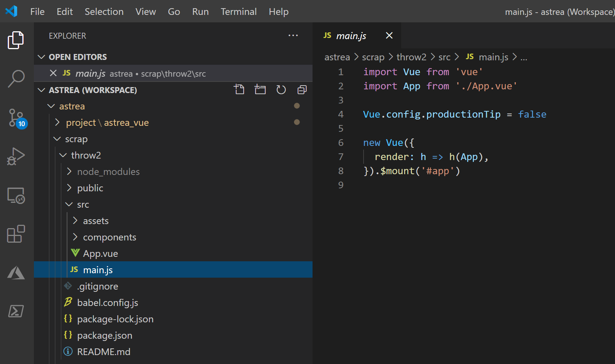Collapse the OPEN EDITORS section

[77, 57]
